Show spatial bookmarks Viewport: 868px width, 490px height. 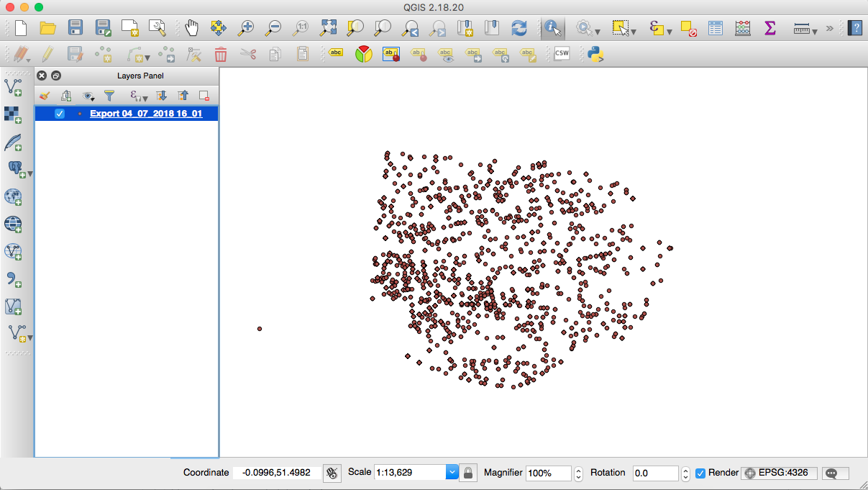coord(492,28)
